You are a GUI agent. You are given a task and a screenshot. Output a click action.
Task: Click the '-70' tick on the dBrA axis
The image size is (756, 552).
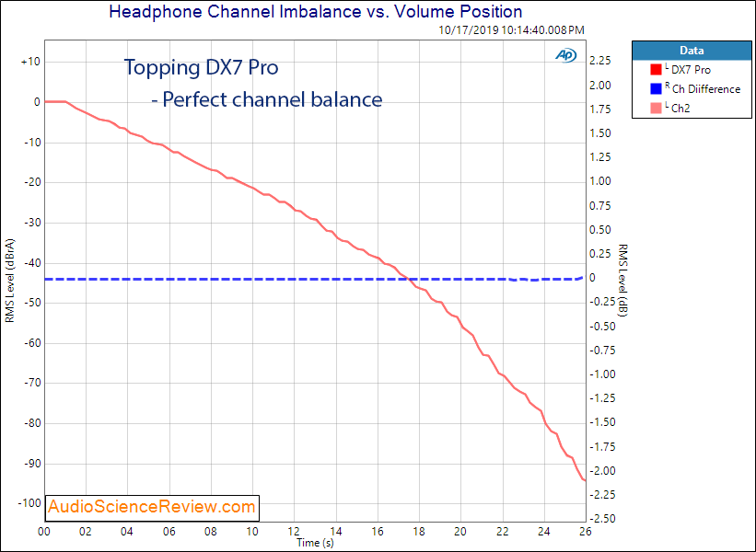pos(32,383)
